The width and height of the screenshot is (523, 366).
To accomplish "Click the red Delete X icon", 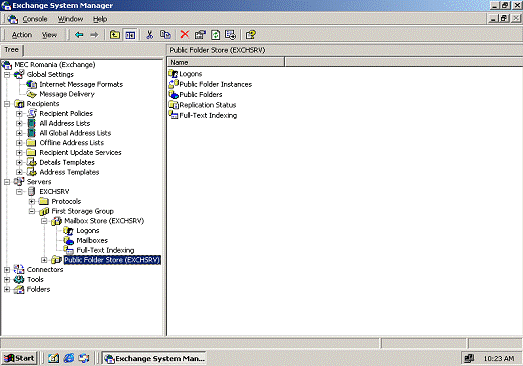I will (185, 34).
